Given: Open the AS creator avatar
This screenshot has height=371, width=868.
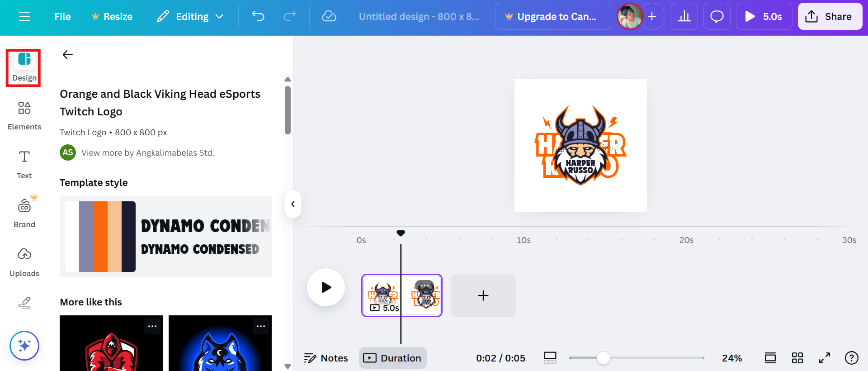Looking at the screenshot, I should [x=68, y=152].
